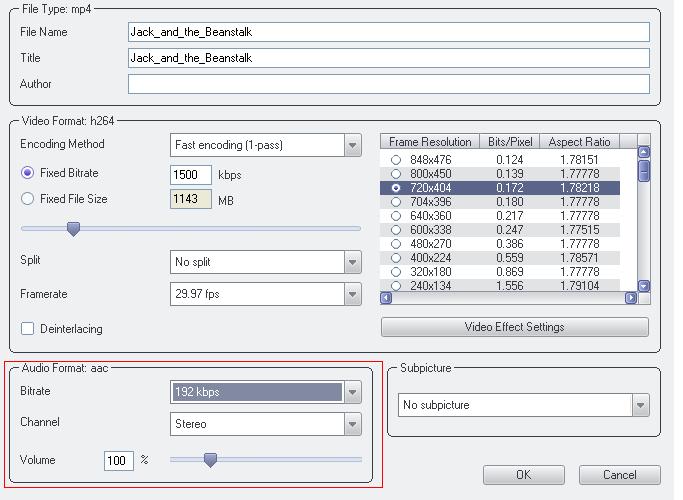This screenshot has width=683, height=500.
Task: Select the 640x360 resolution radio button
Action: 396,216
